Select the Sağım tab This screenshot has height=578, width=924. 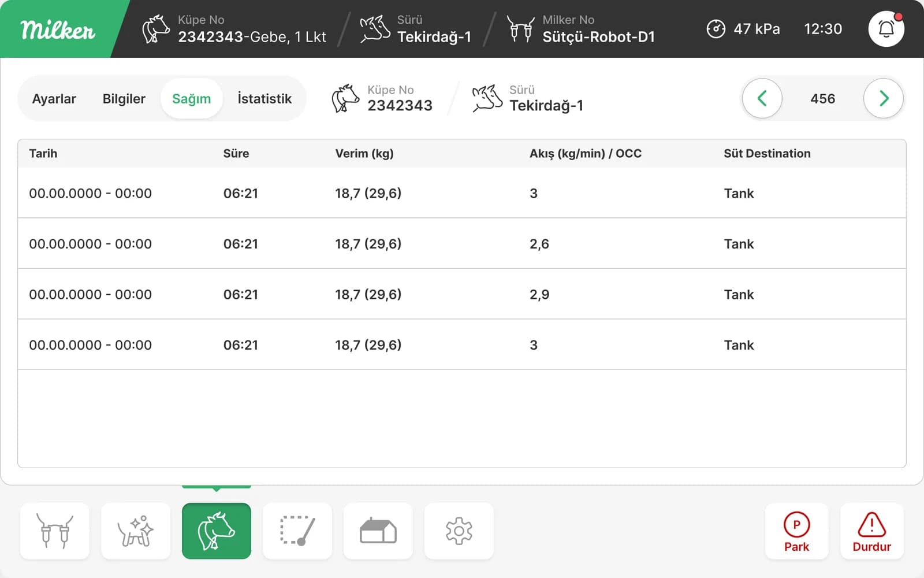191,99
